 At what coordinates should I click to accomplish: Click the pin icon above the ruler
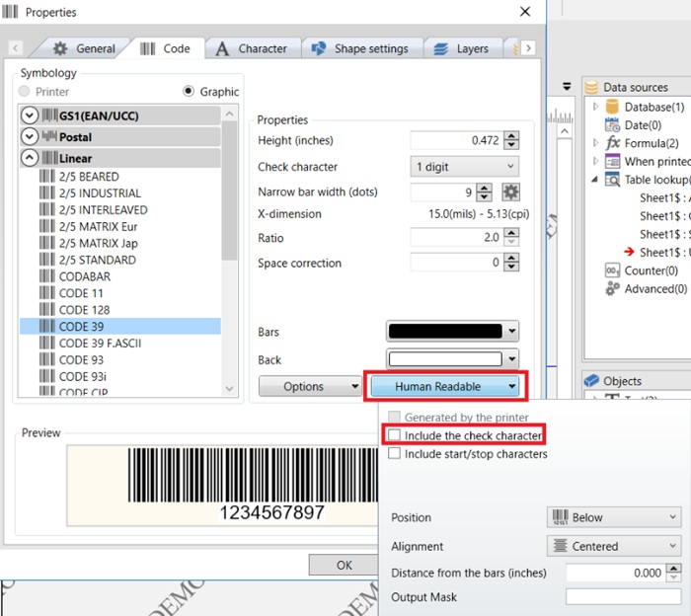(568, 86)
